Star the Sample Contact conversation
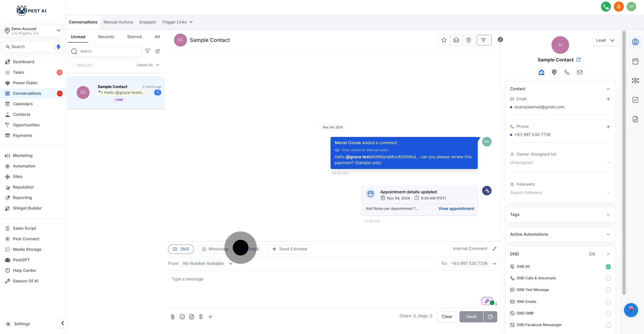Viewport: 644px width, 334px height. (x=444, y=40)
